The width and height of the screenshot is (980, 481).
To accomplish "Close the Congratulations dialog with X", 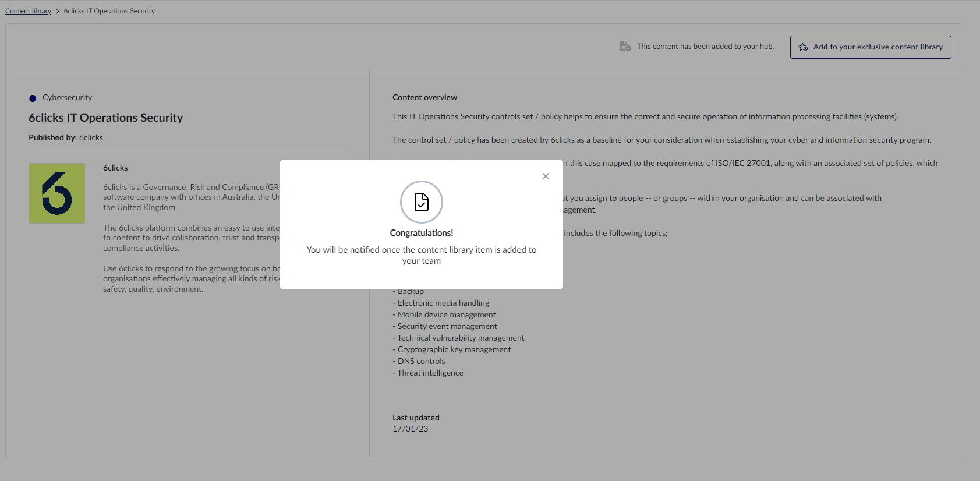I will pyautogui.click(x=546, y=176).
